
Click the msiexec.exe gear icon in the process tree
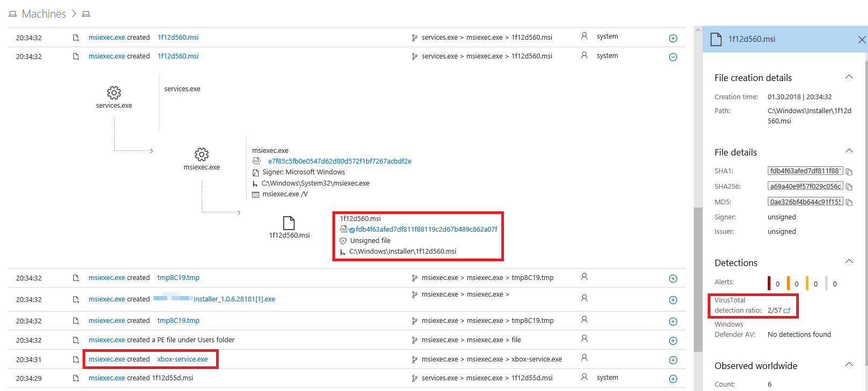pos(202,154)
